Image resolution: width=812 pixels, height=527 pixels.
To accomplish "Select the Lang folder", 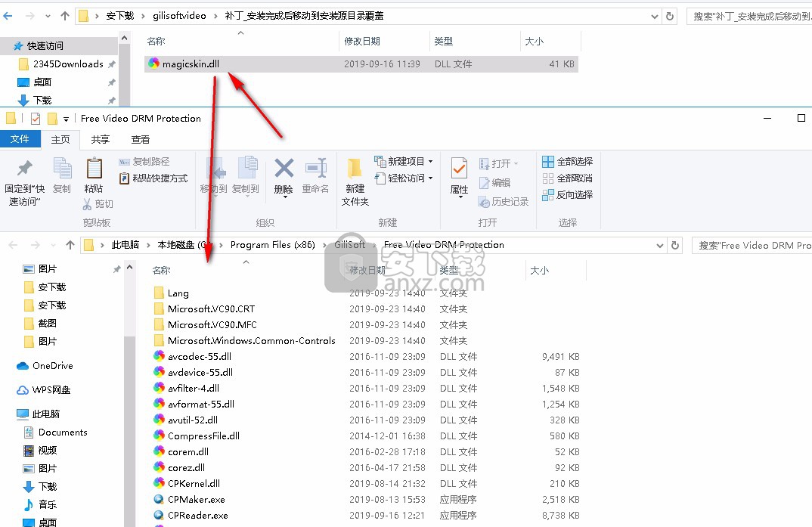I will [178, 293].
